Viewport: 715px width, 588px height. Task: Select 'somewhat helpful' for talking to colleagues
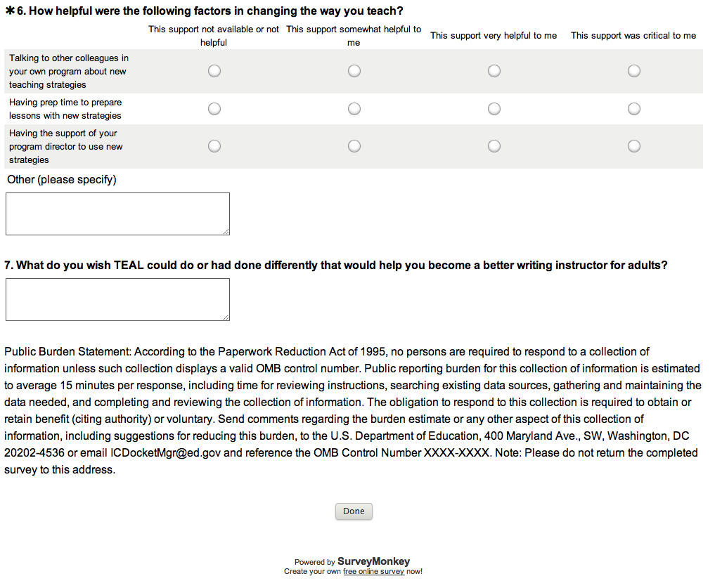[x=354, y=71]
